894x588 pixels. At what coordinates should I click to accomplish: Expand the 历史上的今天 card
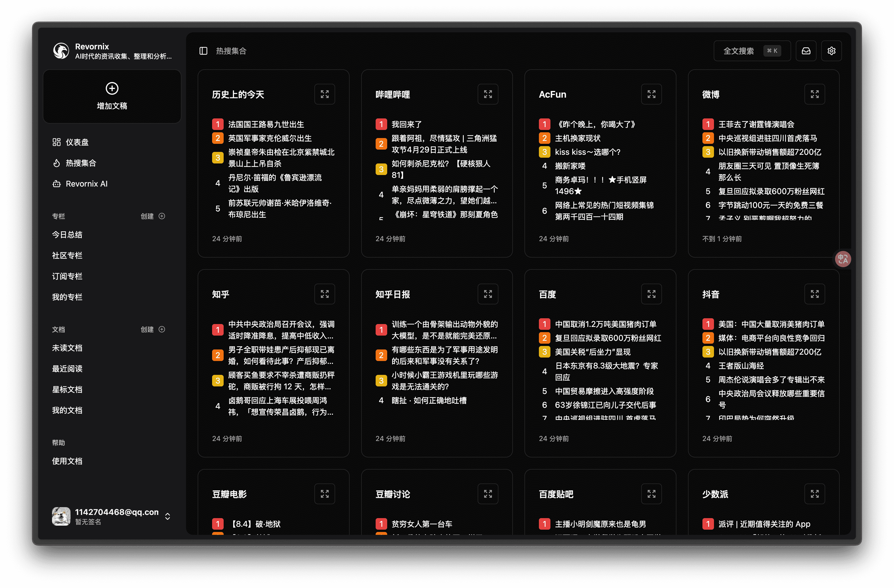tap(324, 94)
